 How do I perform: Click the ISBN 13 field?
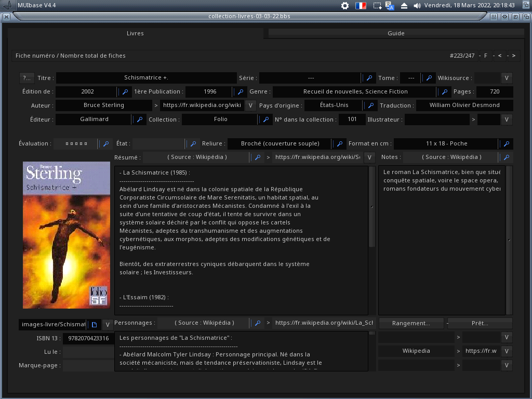coord(88,338)
